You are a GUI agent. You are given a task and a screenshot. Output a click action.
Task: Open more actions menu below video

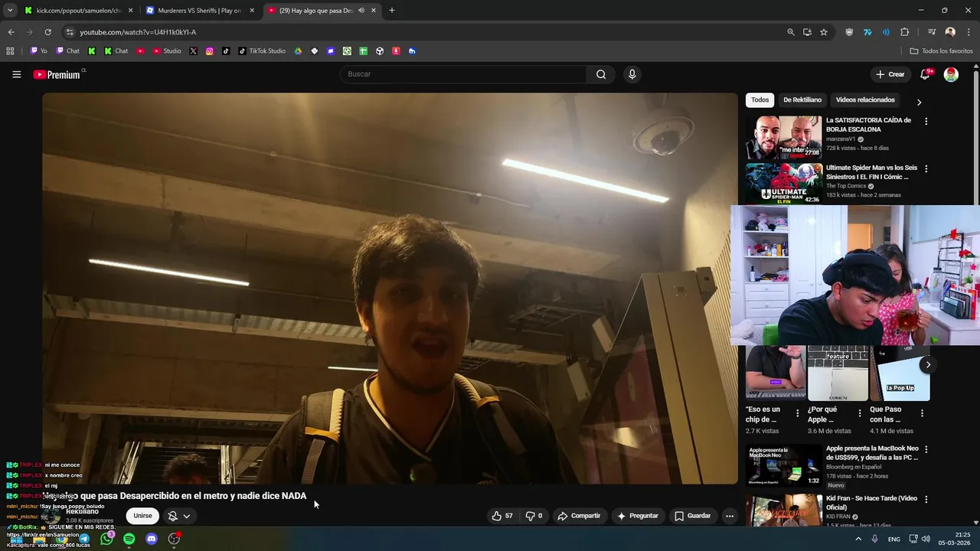[x=730, y=516]
